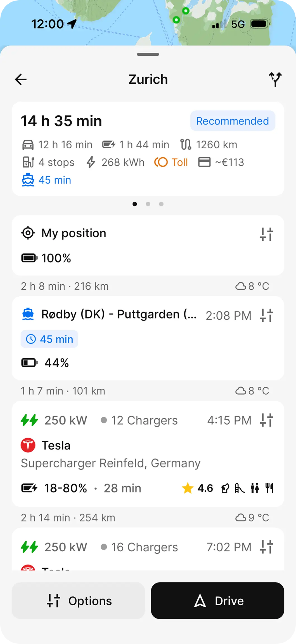Open alternative routes fork icon

point(275,79)
